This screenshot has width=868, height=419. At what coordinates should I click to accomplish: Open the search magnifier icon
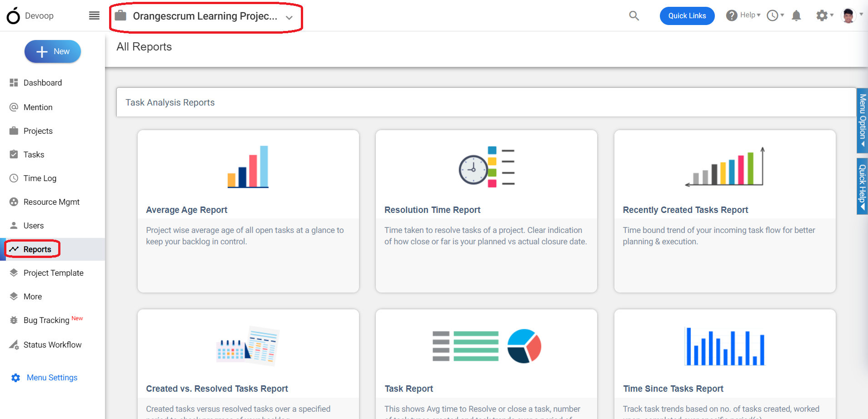coord(634,16)
